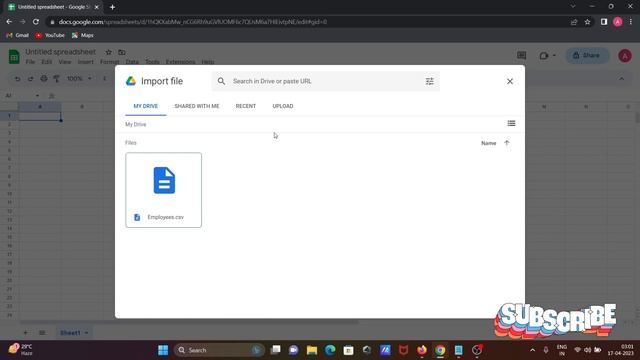The width and height of the screenshot is (640, 360).
Task: Click the Share button
Action: click(587, 56)
